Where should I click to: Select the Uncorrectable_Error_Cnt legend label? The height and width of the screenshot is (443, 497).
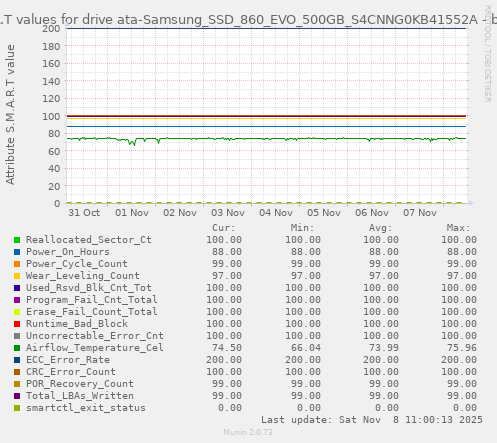click(x=95, y=336)
